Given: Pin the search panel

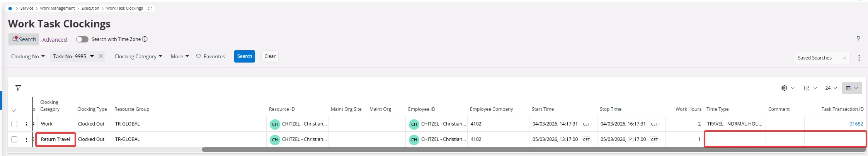Looking at the screenshot, I should (858, 38).
